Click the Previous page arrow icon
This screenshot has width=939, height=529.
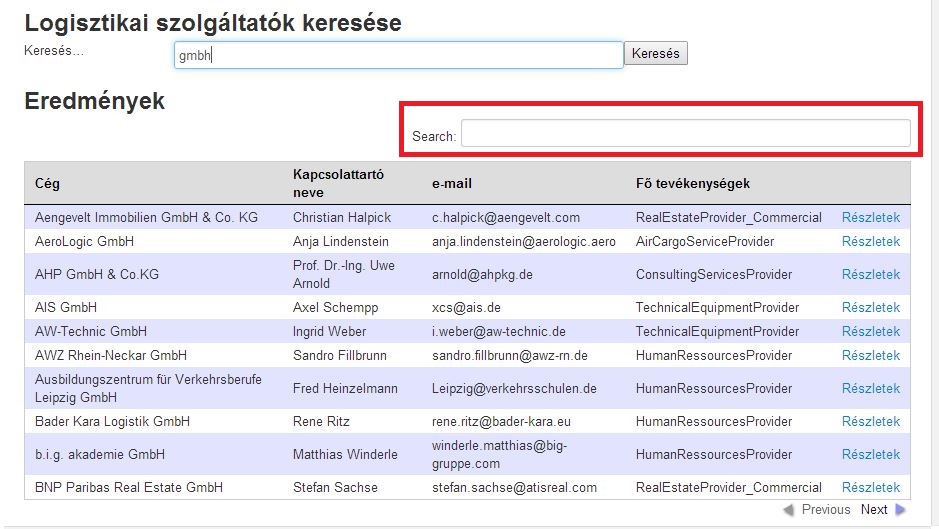click(x=789, y=510)
